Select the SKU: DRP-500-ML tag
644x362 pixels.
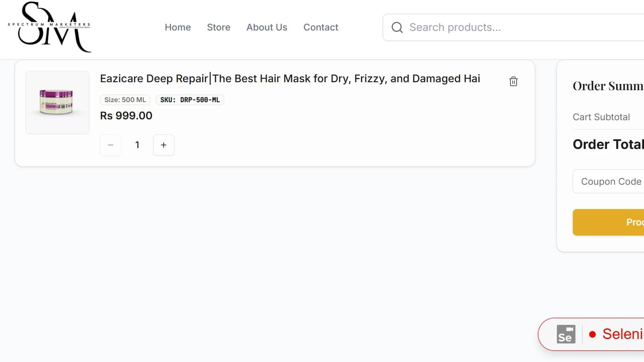pos(190,100)
